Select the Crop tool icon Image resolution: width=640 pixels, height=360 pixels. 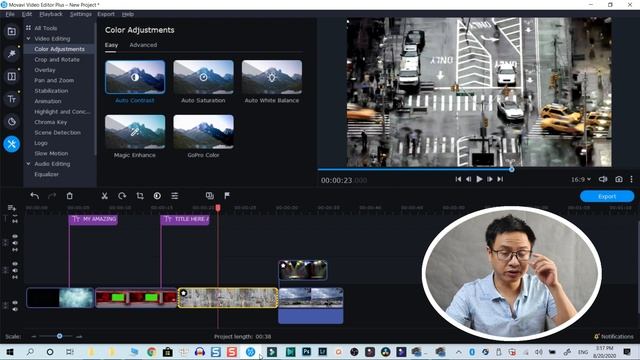pyautogui.click(x=140, y=196)
